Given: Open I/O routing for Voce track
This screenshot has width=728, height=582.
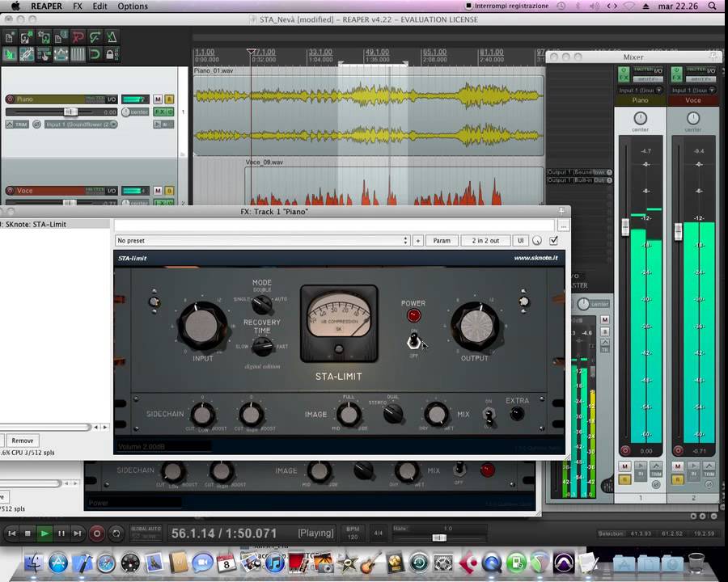Looking at the screenshot, I should (112, 190).
